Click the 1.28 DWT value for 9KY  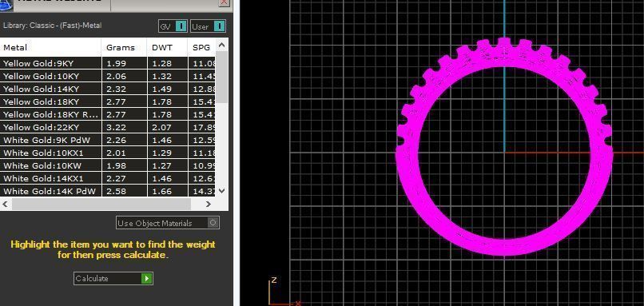(162, 64)
